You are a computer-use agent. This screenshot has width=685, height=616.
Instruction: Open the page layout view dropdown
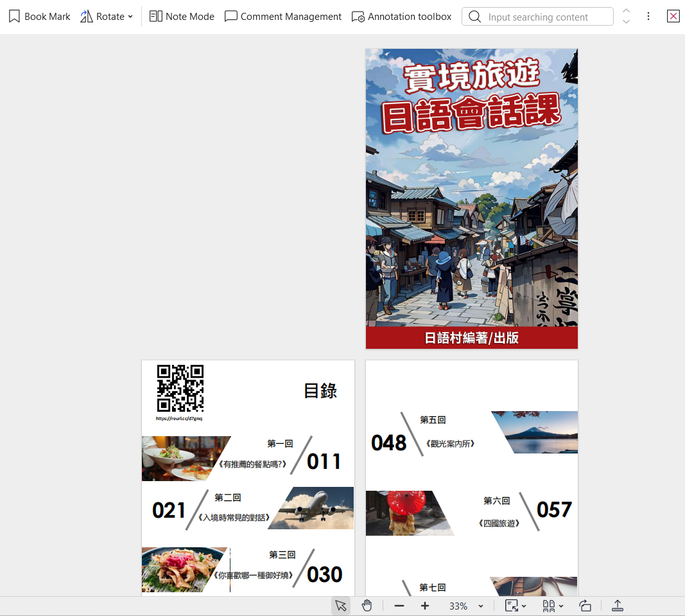[x=553, y=606]
